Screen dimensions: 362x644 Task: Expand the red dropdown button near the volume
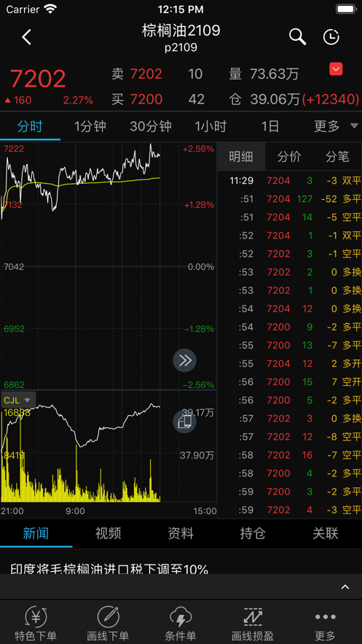pyautogui.click(x=336, y=69)
